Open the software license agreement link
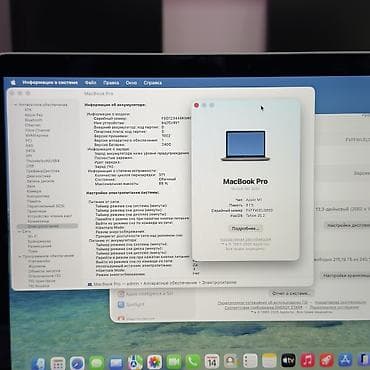The width and height of the screenshot is (370, 370). [263, 303]
